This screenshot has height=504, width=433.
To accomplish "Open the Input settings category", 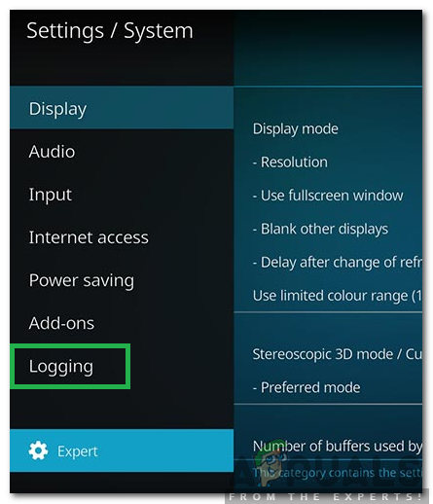I will 122,195.
